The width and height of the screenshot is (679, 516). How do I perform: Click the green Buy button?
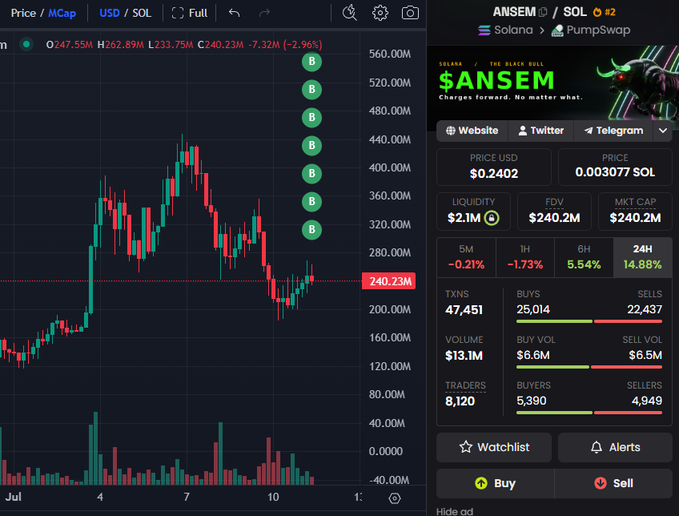point(495,483)
